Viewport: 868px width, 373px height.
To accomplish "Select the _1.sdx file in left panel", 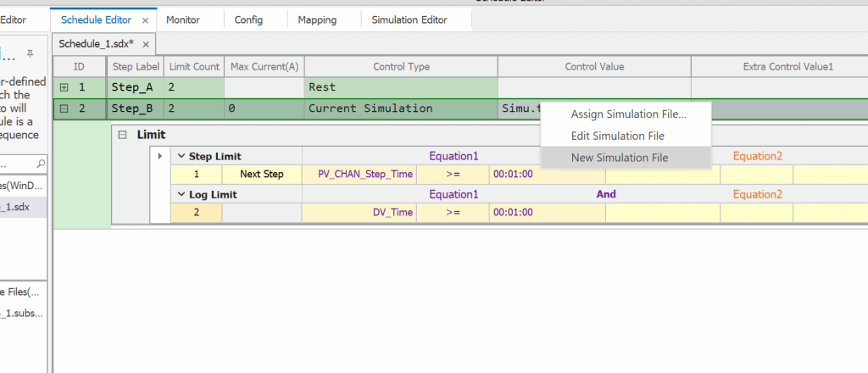I will (x=23, y=208).
